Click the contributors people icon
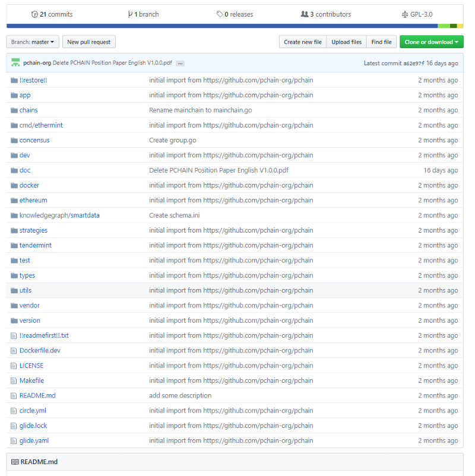 pos(305,14)
